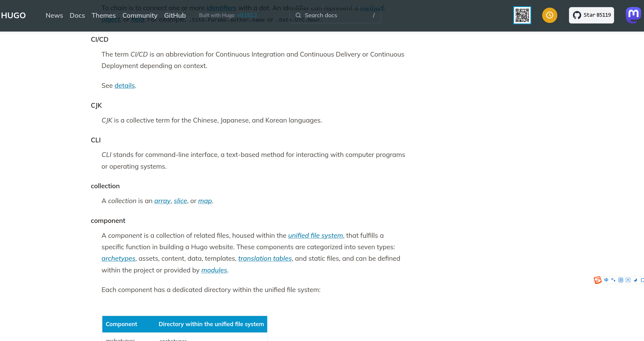The image size is (644, 341).
Task: Click the v0.152.2 version link
Action: (x=247, y=15)
